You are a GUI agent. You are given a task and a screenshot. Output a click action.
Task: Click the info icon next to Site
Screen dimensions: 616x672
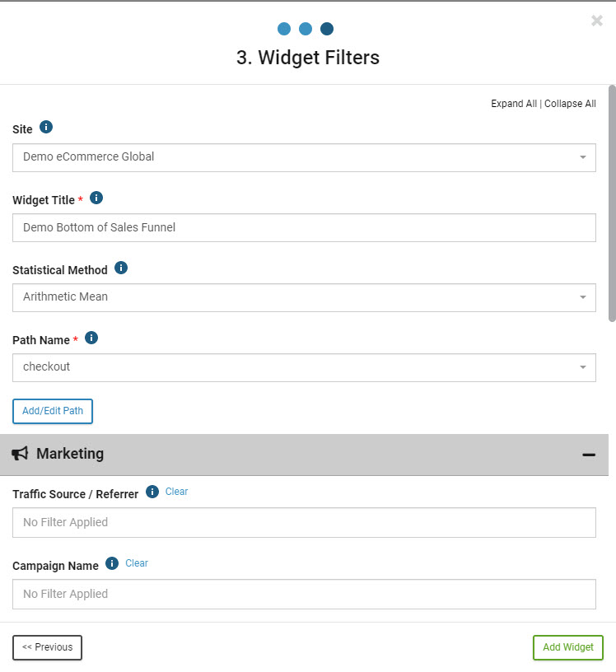coord(46,127)
